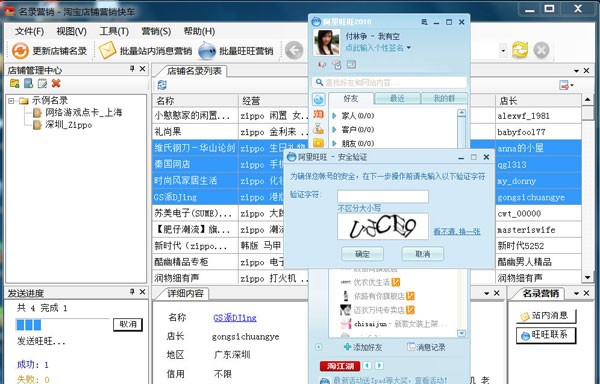This screenshot has height=384, width=600.
Task: Click the export icon at list right
Action: pyautogui.click(x=564, y=85)
